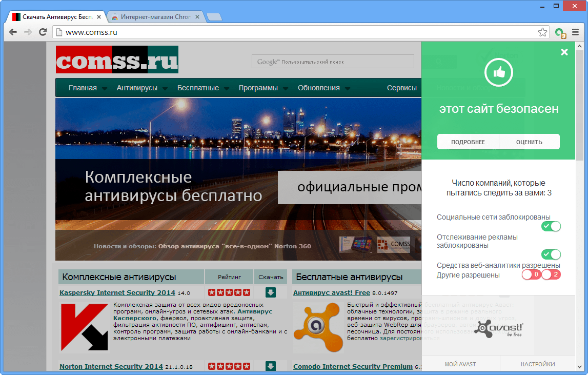This screenshot has height=375, width=588.
Task: Click the Kaspersky red K logo
Action: click(x=85, y=327)
